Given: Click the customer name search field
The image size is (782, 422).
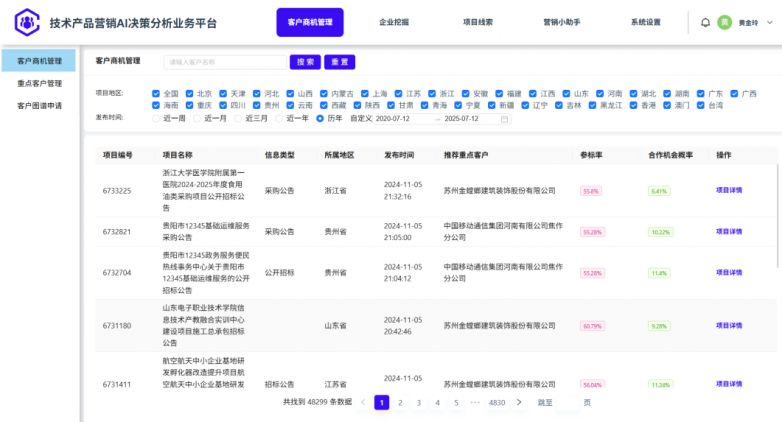Looking at the screenshot, I should tap(224, 62).
